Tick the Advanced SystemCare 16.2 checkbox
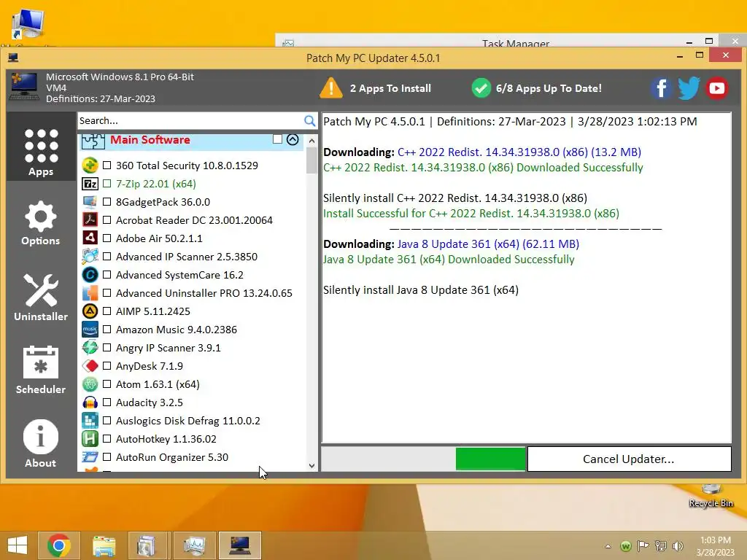The width and height of the screenshot is (747, 560). (107, 275)
